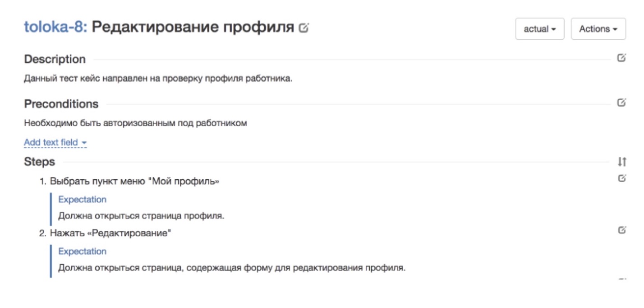Click the Expectation label under step 2

pyautogui.click(x=83, y=251)
